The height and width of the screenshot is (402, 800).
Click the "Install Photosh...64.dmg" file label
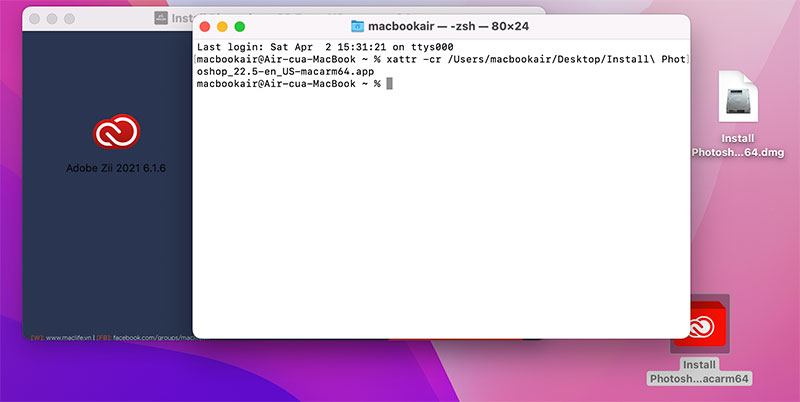pos(738,146)
